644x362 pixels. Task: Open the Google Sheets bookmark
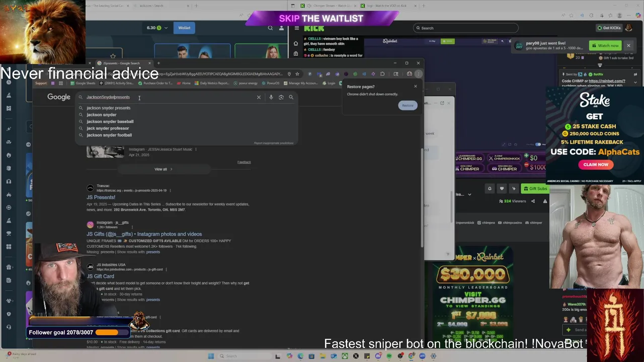[x=83, y=83]
